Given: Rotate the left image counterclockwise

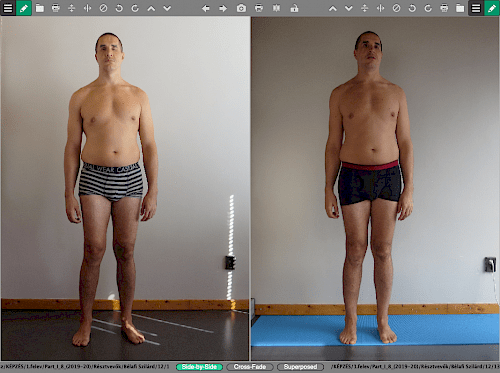Looking at the screenshot, I should tap(119, 8).
